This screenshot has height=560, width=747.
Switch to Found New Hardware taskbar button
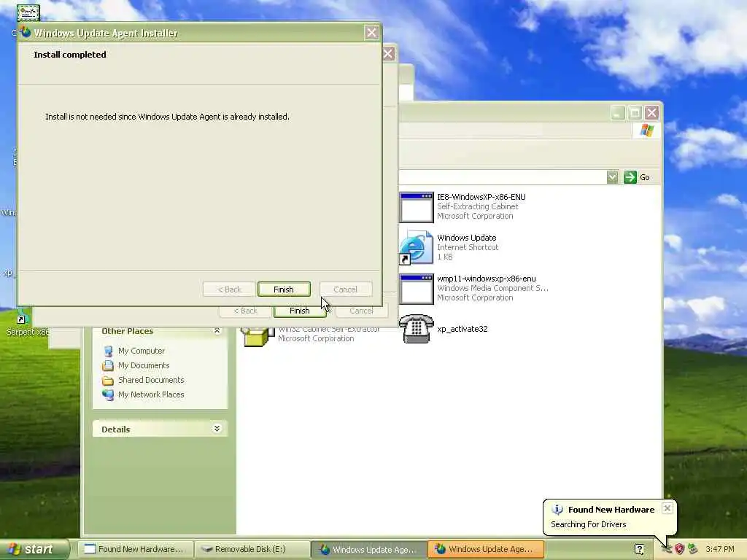[x=136, y=549]
